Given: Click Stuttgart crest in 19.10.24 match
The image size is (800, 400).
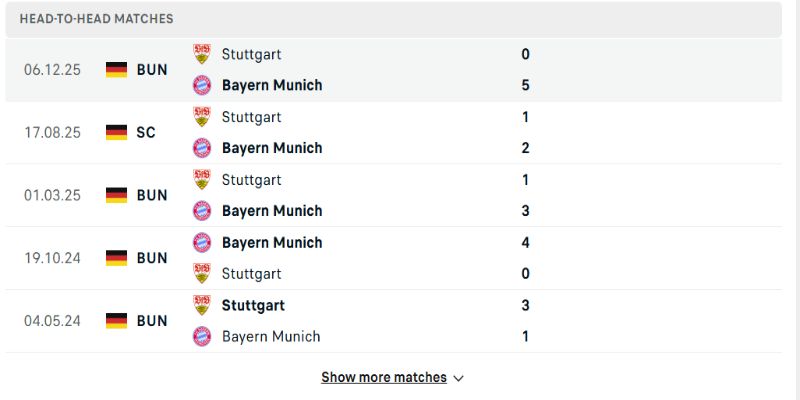Looking at the screenshot, I should coord(202,273).
